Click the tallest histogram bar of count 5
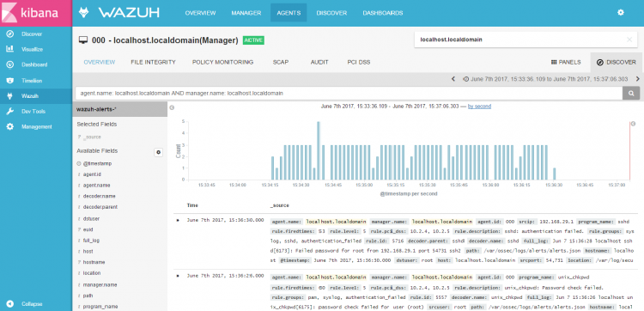 [x=319, y=150]
